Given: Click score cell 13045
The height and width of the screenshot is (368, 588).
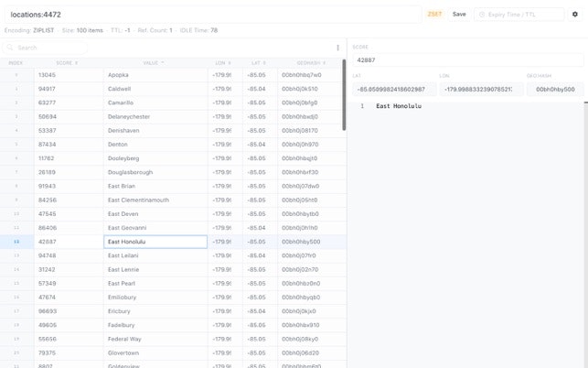Looking at the screenshot, I should click(69, 75).
